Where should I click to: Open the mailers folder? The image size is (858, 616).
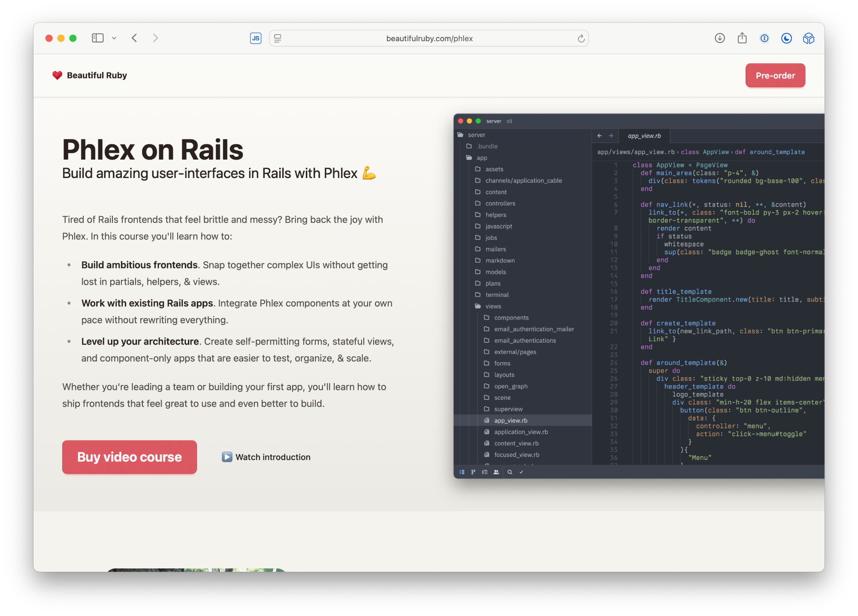523,249
